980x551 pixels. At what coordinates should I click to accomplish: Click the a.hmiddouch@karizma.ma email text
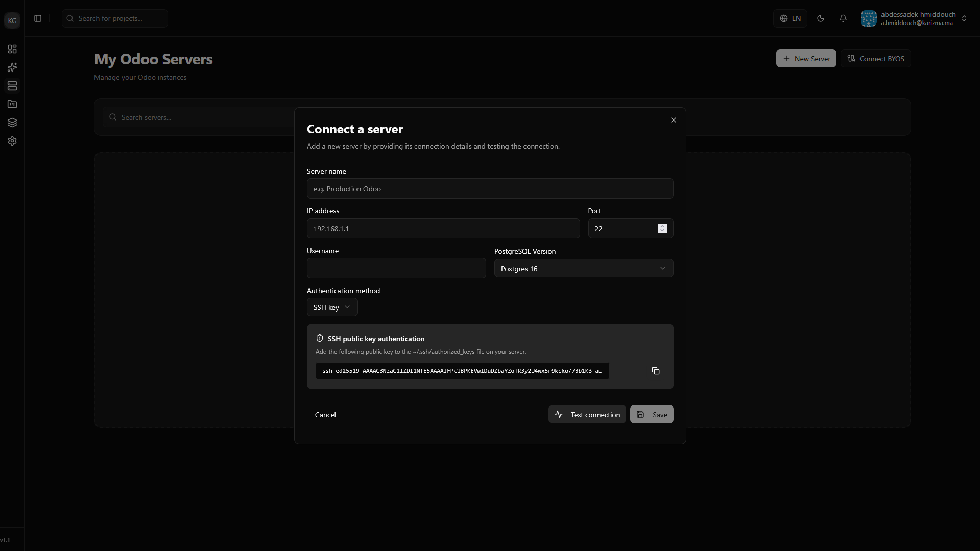point(917,23)
